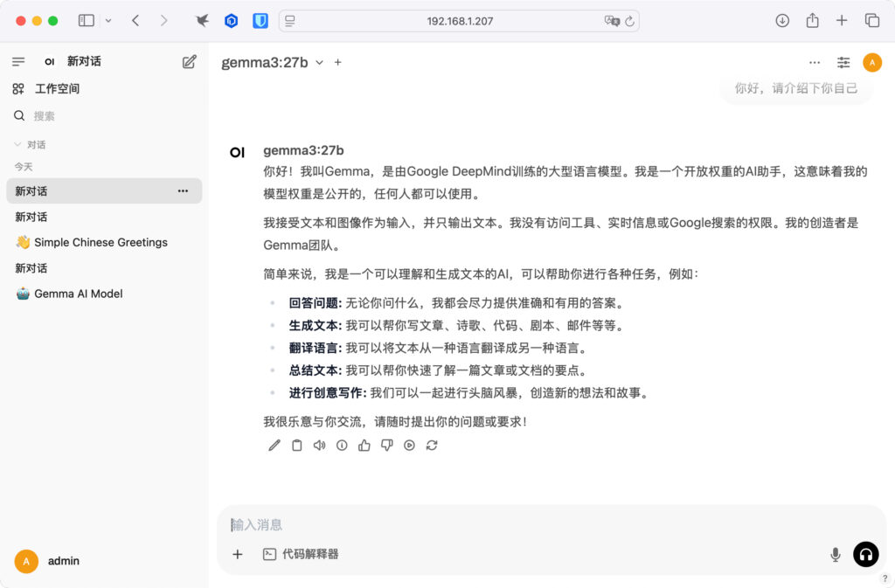
Task: Regenerate the response
Action: (x=432, y=446)
